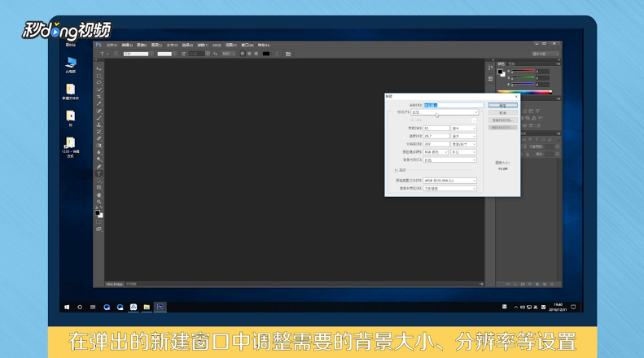The width and height of the screenshot is (644, 358).
Task: Open the Resolution unit dropdown
Action: click(464, 144)
